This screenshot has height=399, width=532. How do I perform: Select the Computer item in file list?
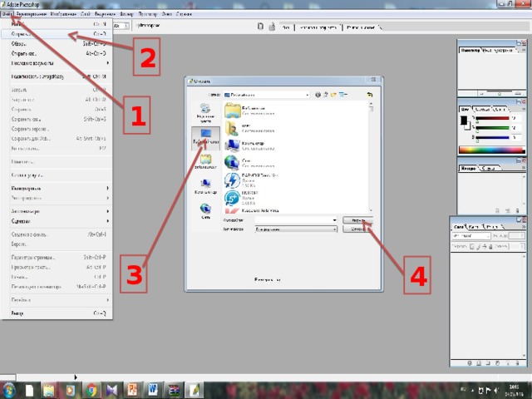(x=249, y=144)
